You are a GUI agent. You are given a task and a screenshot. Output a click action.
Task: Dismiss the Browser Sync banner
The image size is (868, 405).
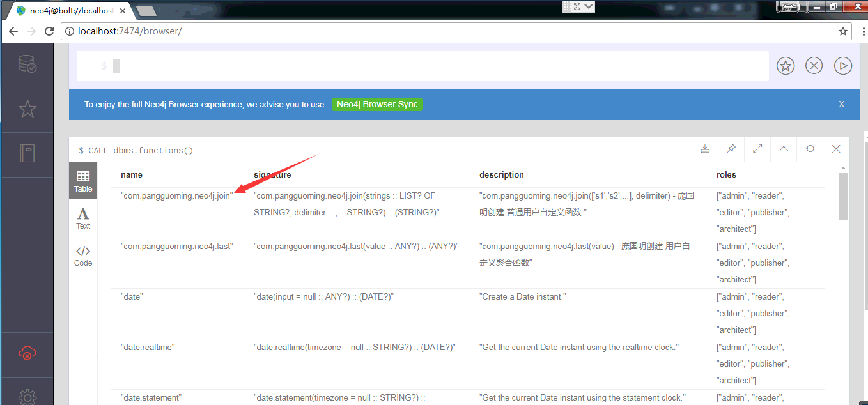(842, 104)
